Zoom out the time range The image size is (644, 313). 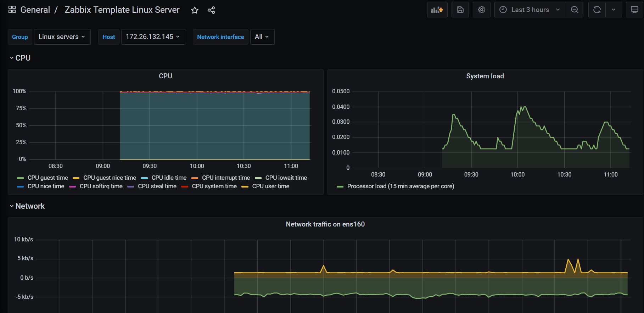click(x=575, y=10)
